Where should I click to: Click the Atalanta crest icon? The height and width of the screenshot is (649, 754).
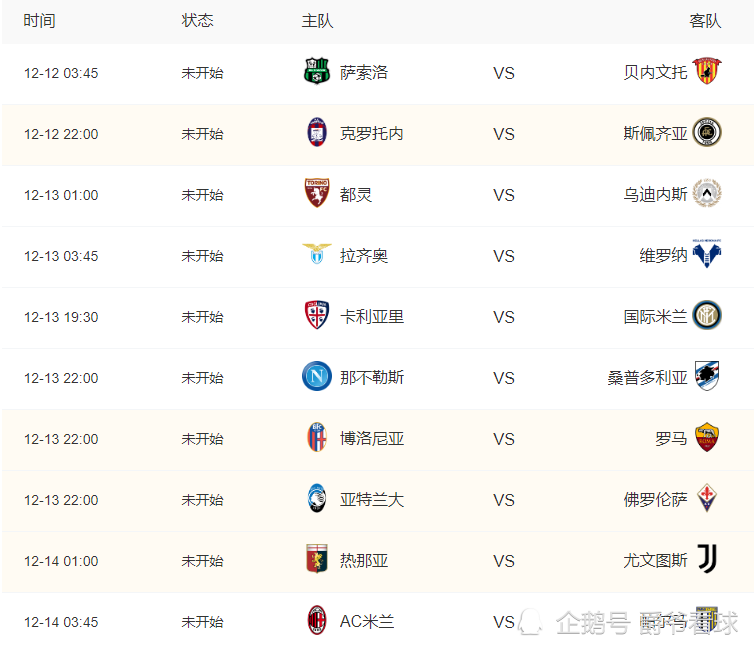(x=316, y=499)
